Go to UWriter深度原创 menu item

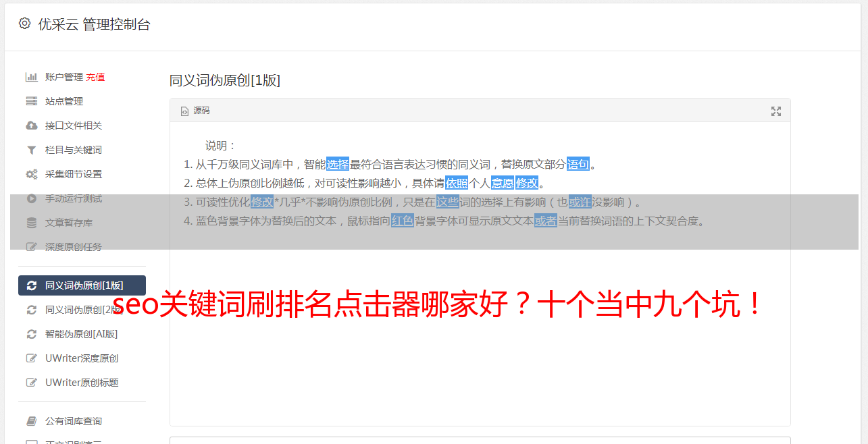[x=82, y=358]
